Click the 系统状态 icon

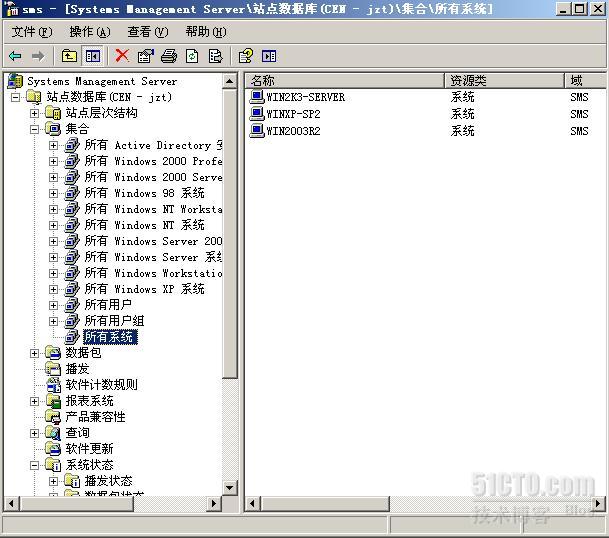tap(53, 465)
